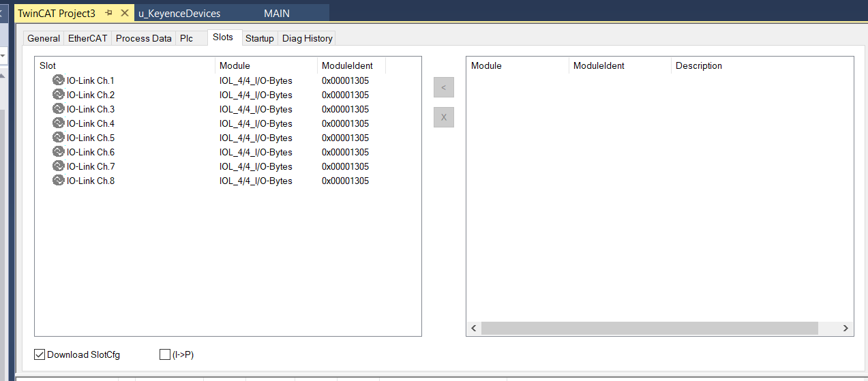868x381 pixels.
Task: Open the Process Data tab
Action: pyautogui.click(x=143, y=38)
